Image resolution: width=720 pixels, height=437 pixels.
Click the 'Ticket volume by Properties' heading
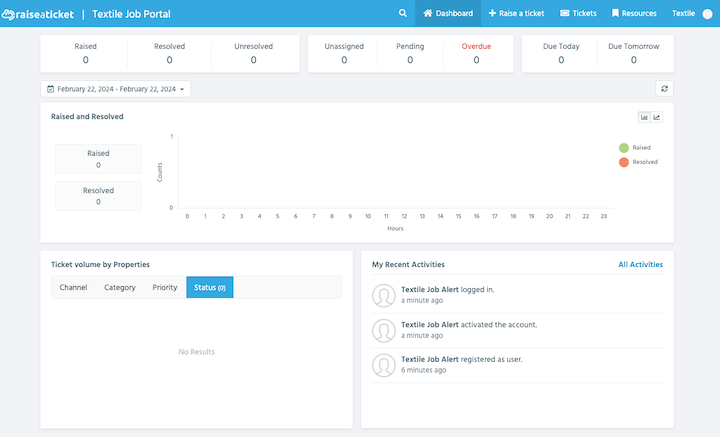click(101, 264)
